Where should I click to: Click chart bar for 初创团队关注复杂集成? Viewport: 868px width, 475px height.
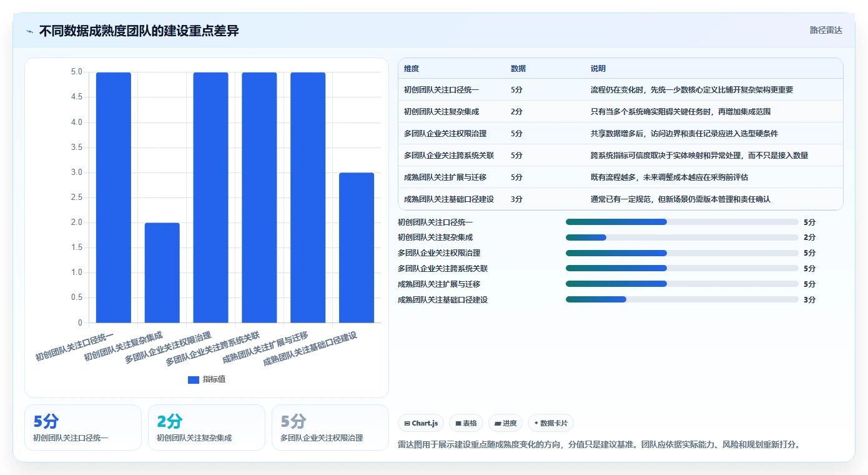coord(162,273)
